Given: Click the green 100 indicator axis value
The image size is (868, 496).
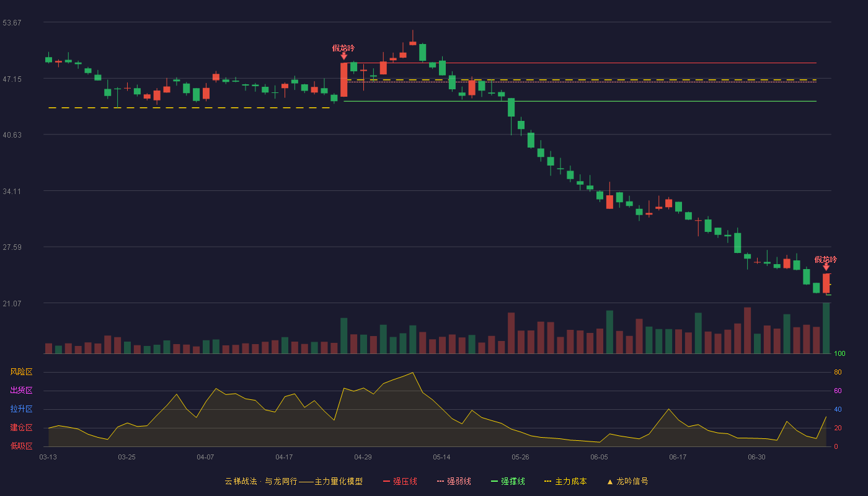Looking at the screenshot, I should (x=839, y=354).
